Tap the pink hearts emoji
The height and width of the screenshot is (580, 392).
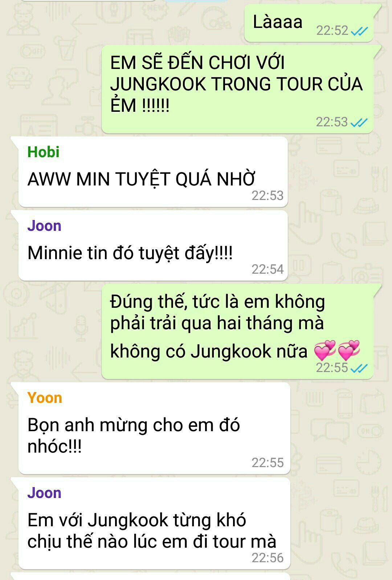tap(324, 350)
